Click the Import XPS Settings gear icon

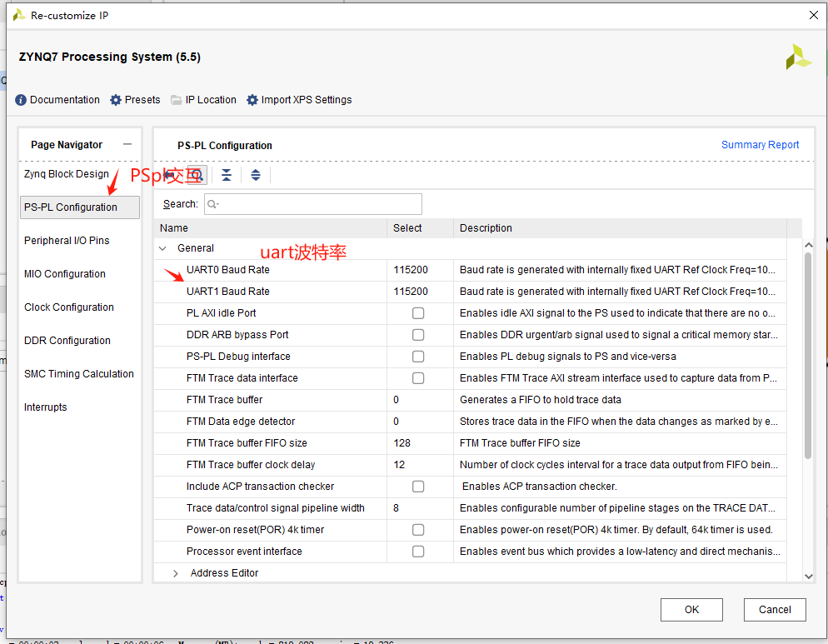252,100
